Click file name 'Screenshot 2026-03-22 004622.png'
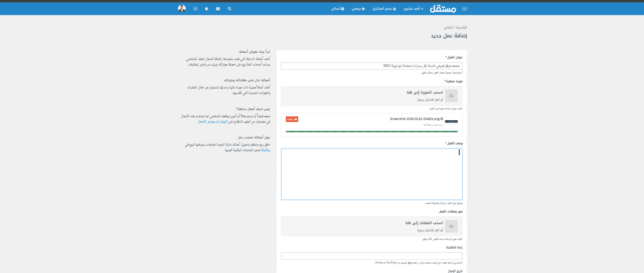Screen dimensions: 644x273 416,119
